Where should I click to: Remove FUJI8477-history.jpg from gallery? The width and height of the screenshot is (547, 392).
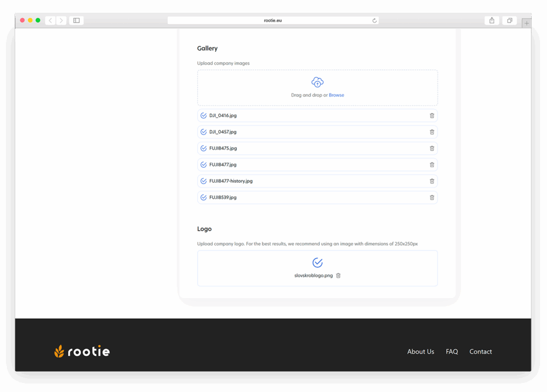tap(432, 181)
